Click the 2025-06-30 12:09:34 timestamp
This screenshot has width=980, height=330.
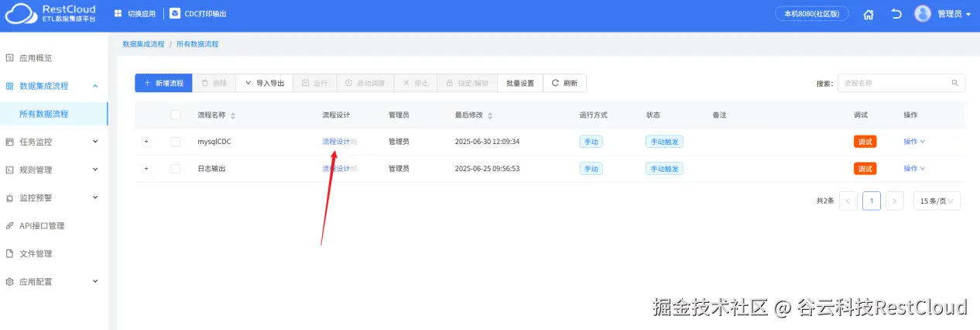(x=487, y=142)
